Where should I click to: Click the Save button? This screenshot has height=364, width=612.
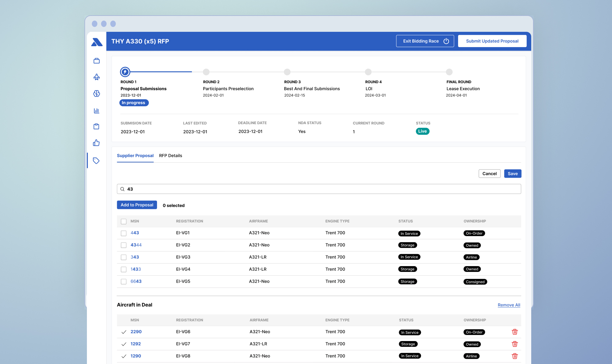[x=513, y=174]
